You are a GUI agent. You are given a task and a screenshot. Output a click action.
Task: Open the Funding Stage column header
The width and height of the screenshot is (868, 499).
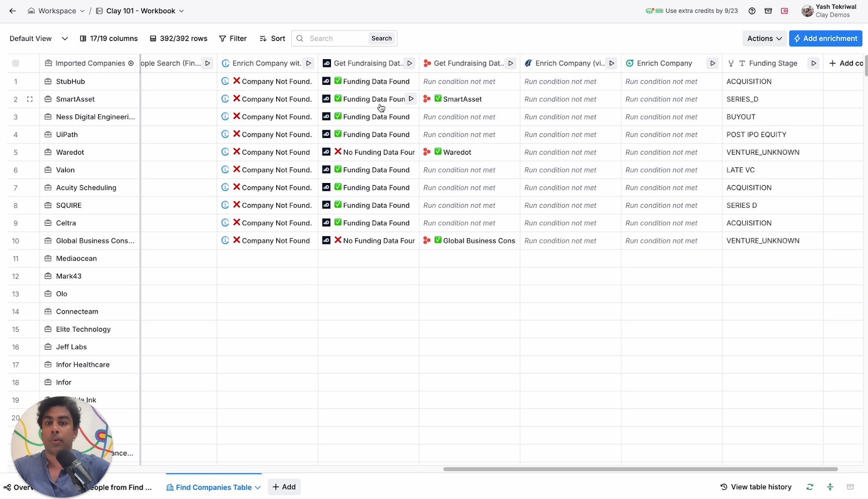[773, 64]
